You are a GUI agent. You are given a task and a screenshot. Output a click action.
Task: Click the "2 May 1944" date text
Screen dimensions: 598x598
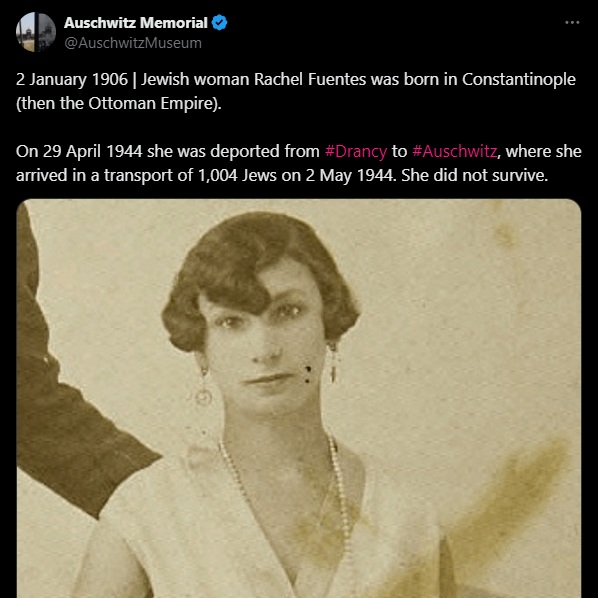[x=349, y=175]
